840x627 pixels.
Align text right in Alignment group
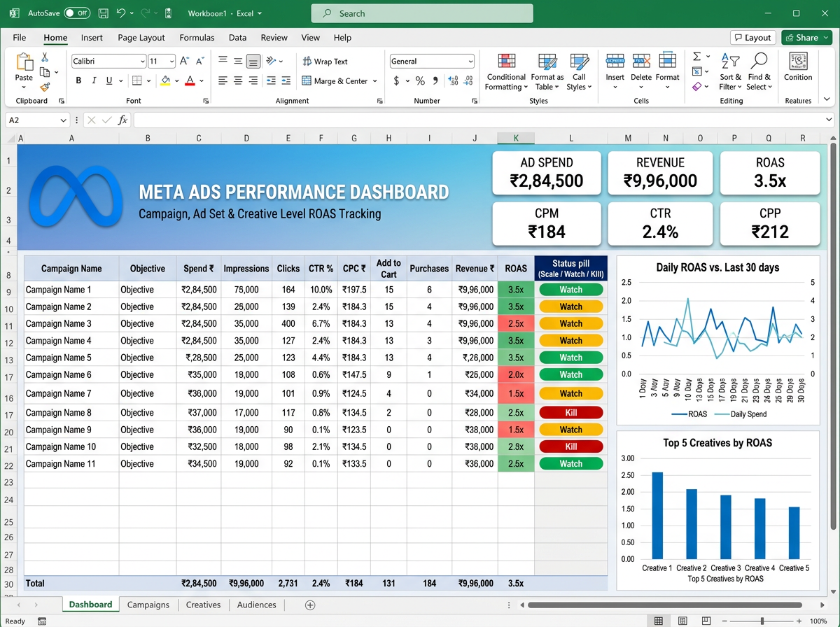pyautogui.click(x=253, y=81)
